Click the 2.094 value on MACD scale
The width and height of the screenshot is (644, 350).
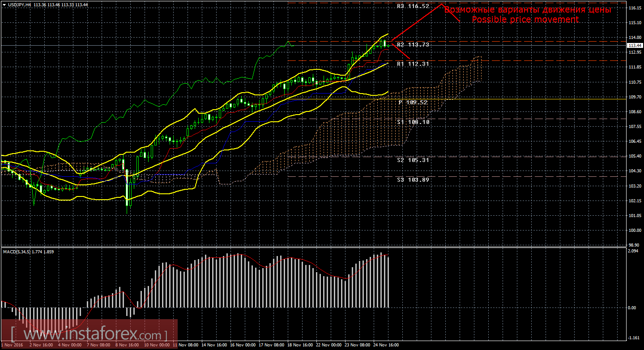[x=633, y=251]
